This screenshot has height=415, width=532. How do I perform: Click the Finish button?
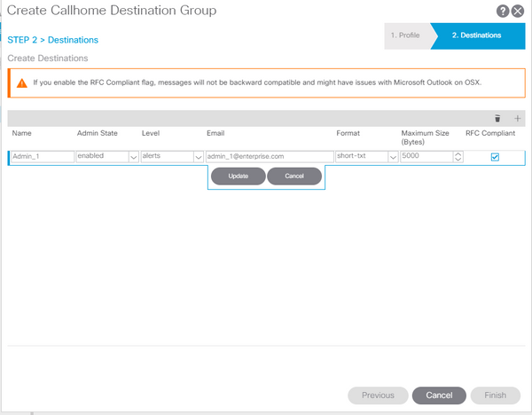tap(496, 395)
